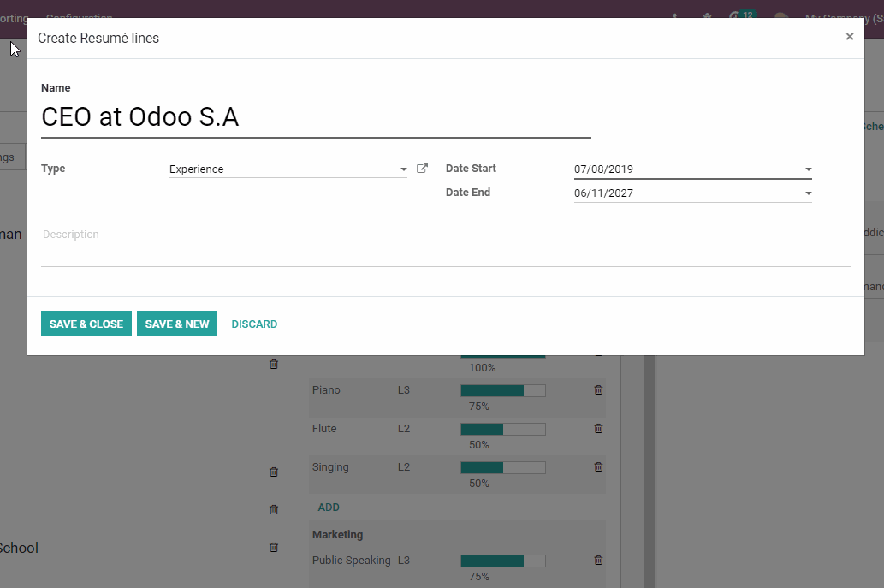Select the Singing skill name
Screen dimensions: 884x588
pos(330,466)
